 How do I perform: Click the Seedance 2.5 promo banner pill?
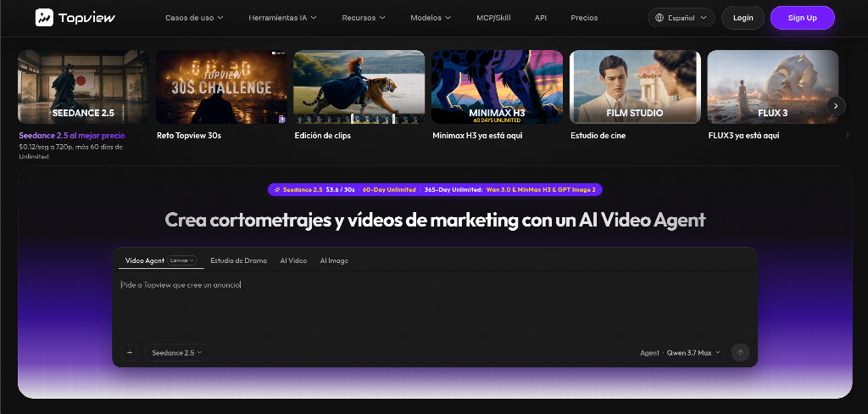point(435,189)
